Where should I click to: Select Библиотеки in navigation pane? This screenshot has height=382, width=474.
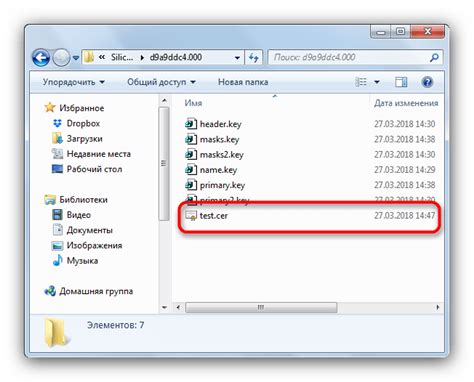(x=83, y=200)
